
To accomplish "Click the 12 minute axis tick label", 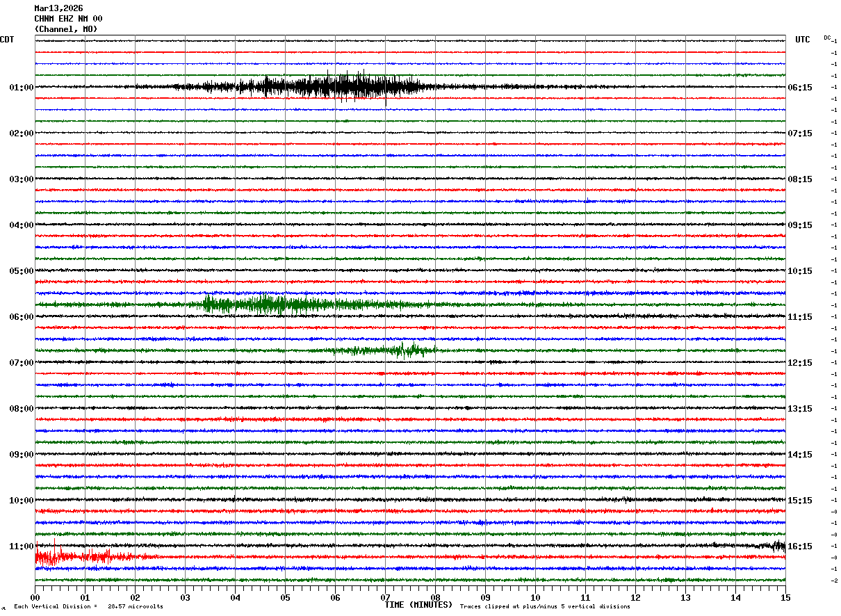I will point(635,597).
